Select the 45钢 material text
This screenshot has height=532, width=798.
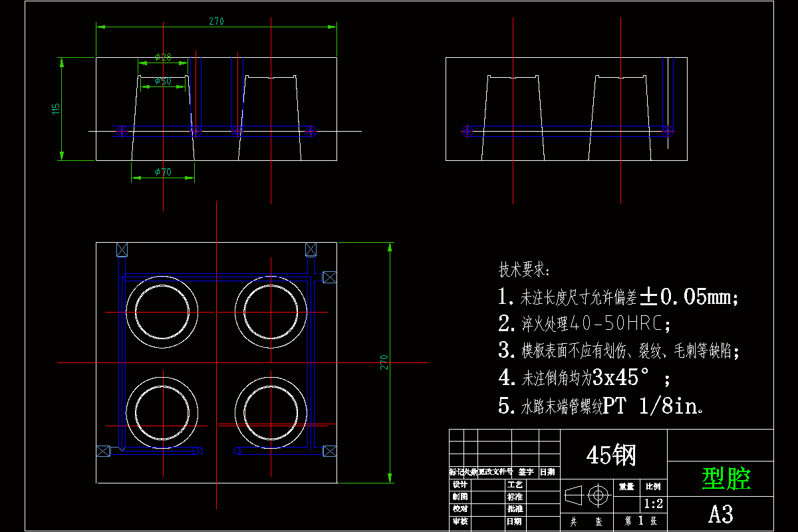pos(611,456)
